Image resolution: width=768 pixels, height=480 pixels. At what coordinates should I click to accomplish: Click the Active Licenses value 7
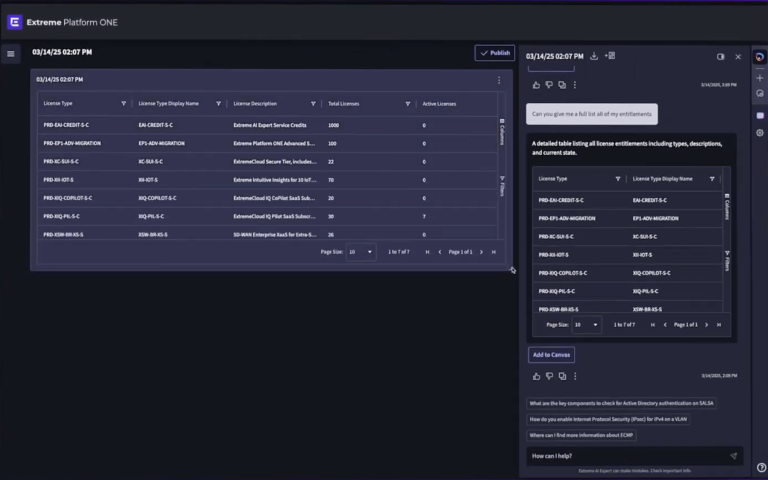(424, 216)
